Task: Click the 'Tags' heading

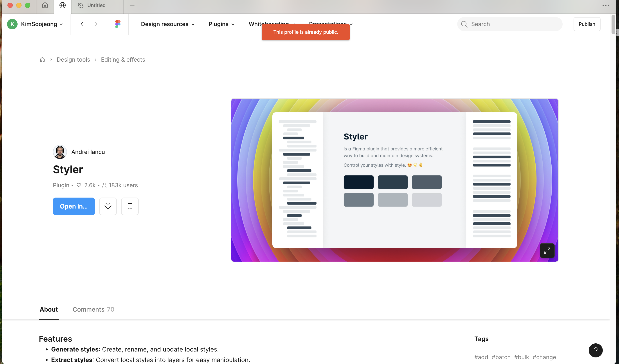Action: point(481,339)
